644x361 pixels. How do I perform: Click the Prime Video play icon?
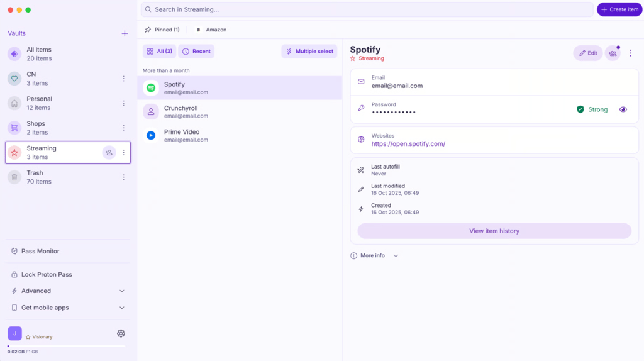pos(151,135)
